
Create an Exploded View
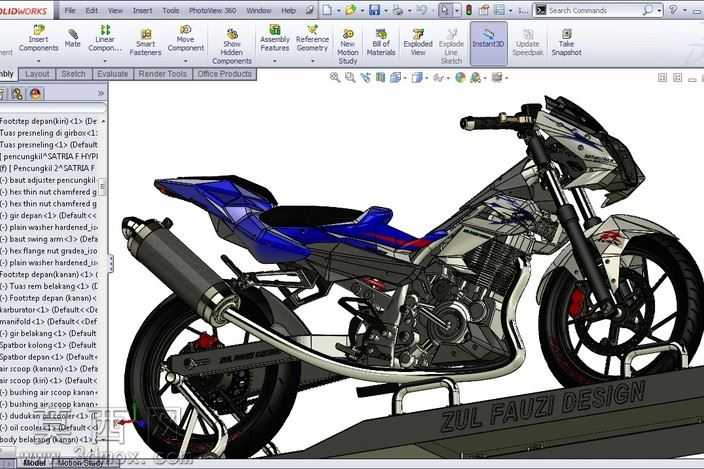418,42
